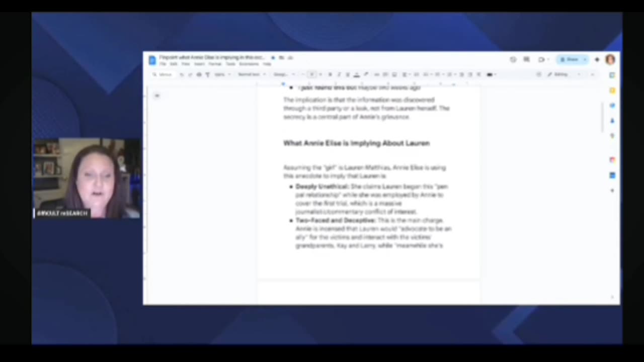Viewport: 644px width, 362px height.
Task: Get add-ons plus icon in side panel
Action: [x=612, y=191]
